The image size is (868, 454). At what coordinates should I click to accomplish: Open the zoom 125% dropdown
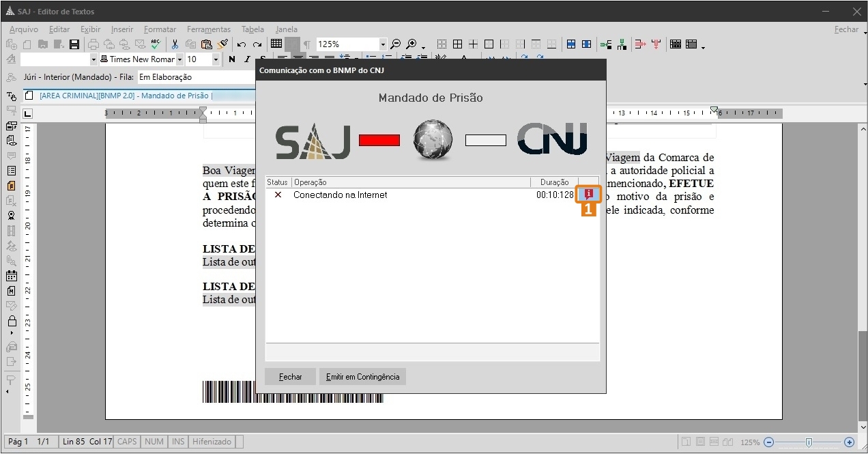pos(383,44)
